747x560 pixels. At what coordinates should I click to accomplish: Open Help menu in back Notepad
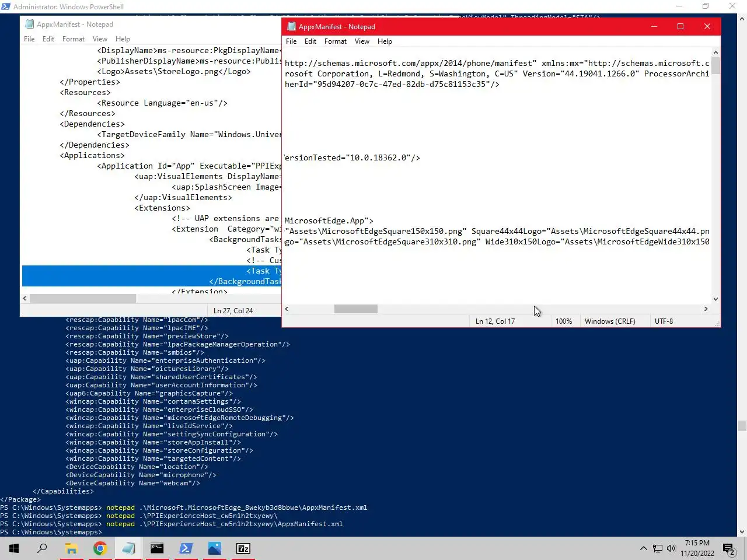123,39
